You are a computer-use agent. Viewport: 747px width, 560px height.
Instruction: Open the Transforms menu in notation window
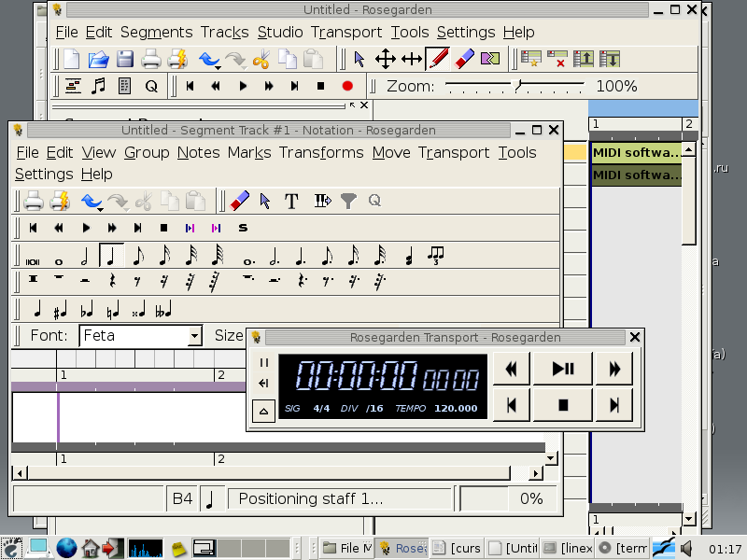point(321,152)
